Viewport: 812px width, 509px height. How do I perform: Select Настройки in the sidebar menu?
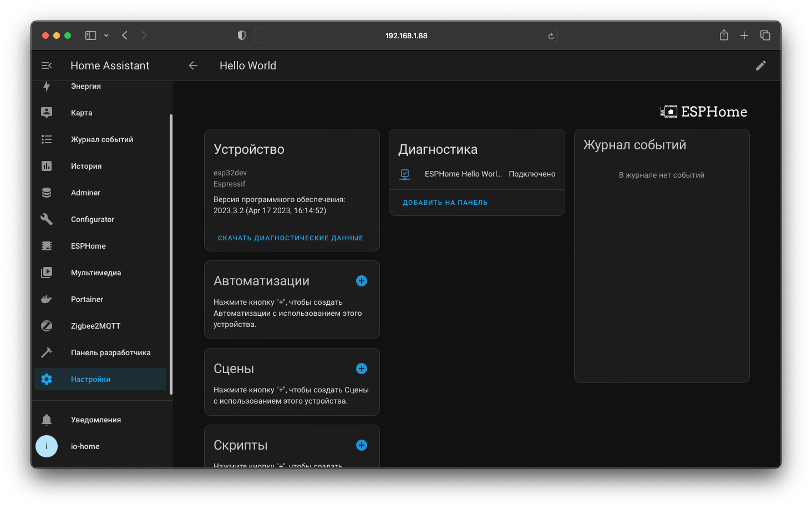90,379
